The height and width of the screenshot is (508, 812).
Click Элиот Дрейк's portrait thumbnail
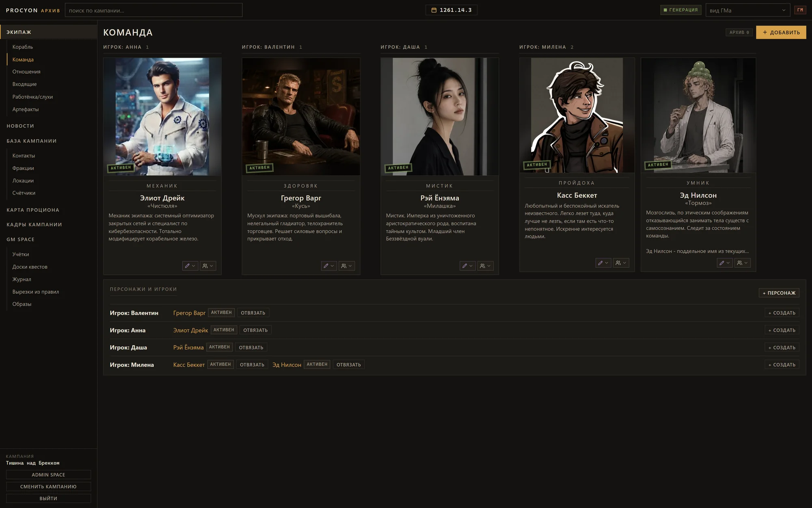(x=162, y=117)
